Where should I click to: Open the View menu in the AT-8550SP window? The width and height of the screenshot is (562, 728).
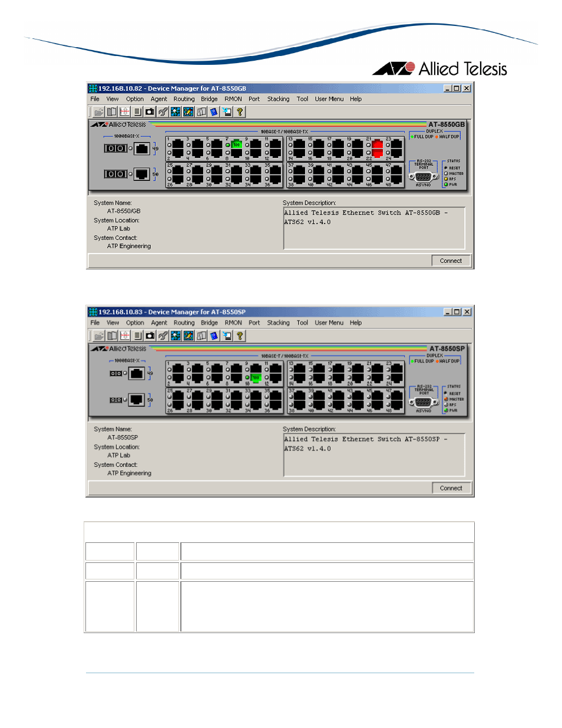[x=113, y=323]
